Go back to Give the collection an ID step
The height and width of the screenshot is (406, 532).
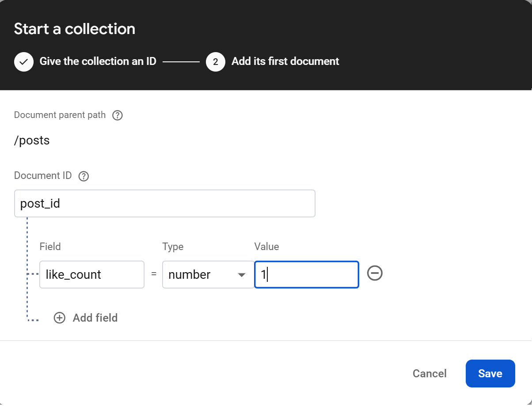tap(98, 61)
